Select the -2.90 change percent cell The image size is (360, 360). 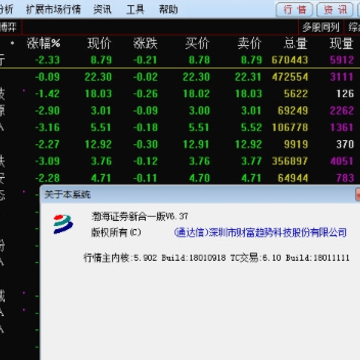click(x=47, y=111)
